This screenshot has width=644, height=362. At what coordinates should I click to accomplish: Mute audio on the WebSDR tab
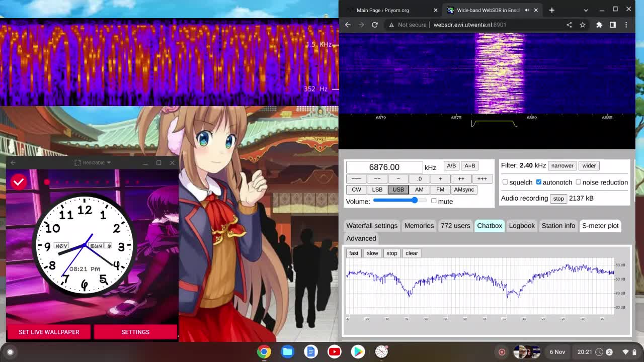[x=527, y=10]
